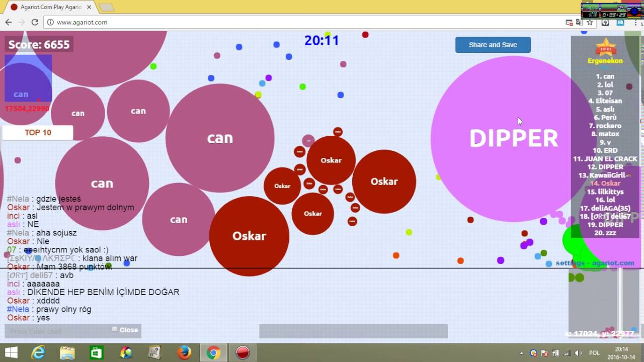Tick the chat Close checkbox
Image resolution: width=644 pixels, height=362 pixels.
(x=115, y=329)
